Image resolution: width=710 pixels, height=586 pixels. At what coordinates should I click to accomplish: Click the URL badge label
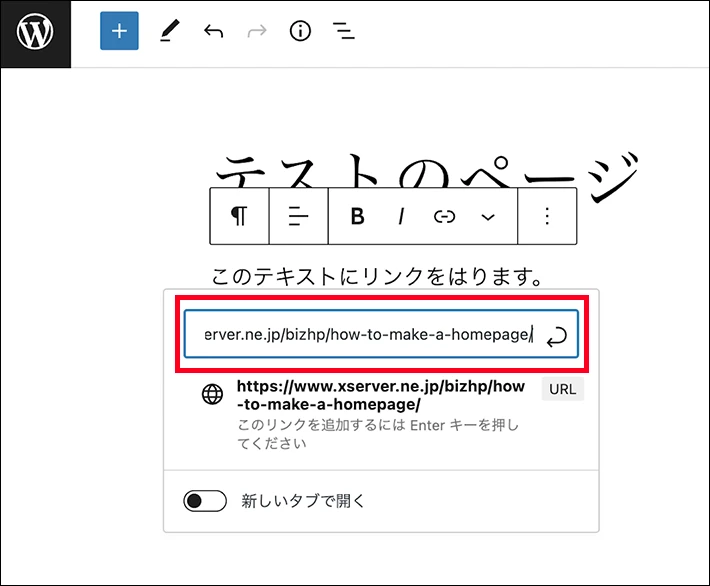tap(563, 389)
